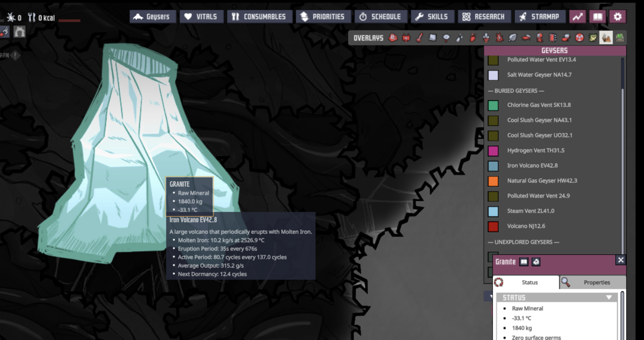Show the Exosuit overlay
The height and width of the screenshot is (340, 644).
(x=539, y=38)
